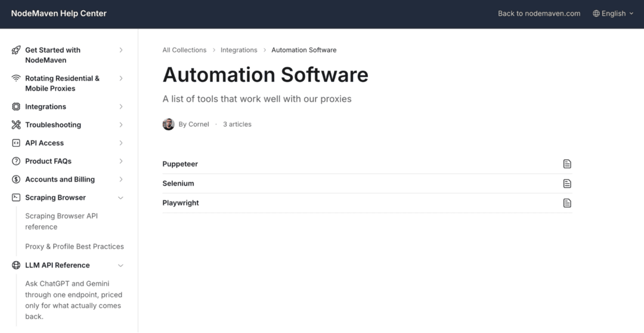Select Integrations in the sidebar
This screenshot has height=333, width=644.
coord(45,106)
